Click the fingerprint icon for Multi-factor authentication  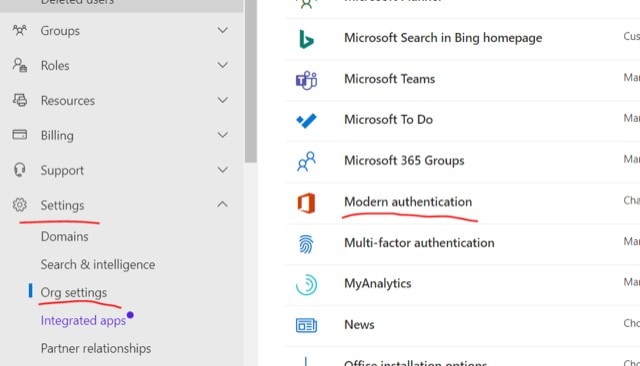306,244
